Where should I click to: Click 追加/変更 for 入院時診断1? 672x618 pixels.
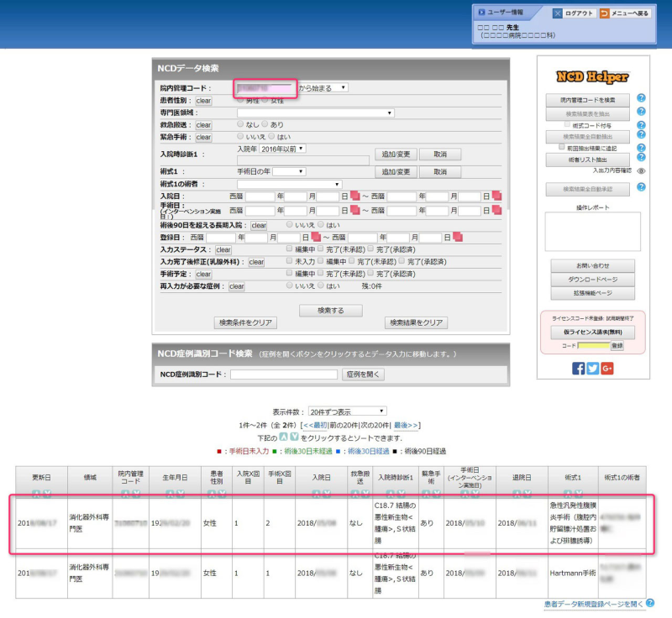tap(396, 154)
